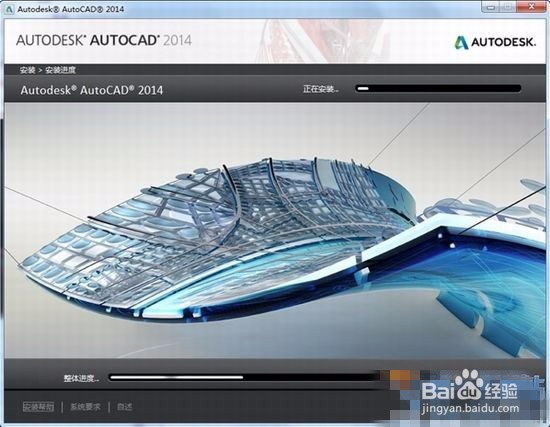Click the AutoCAD icon in the title bar
Viewport: 550px width, 427px height.
pos(9,9)
